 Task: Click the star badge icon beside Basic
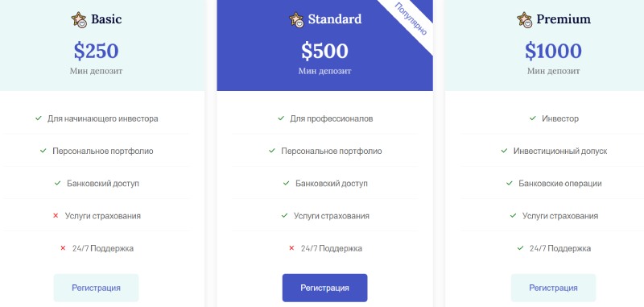pyautogui.click(x=79, y=19)
